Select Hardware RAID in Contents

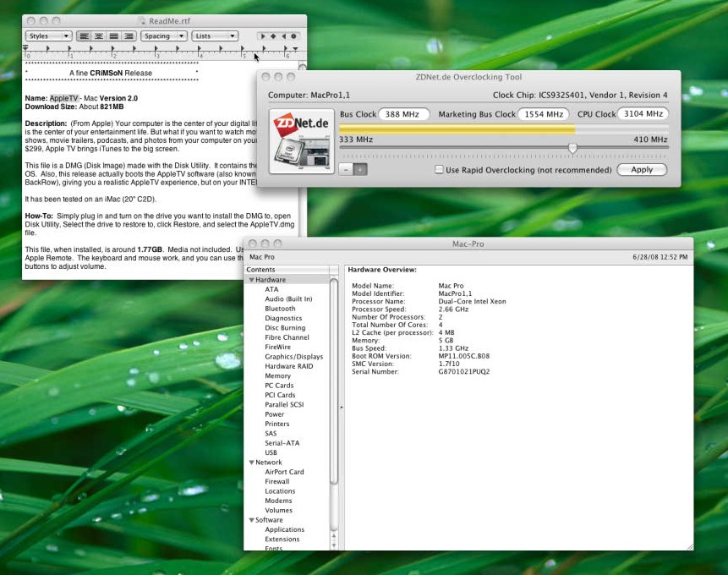point(289,366)
